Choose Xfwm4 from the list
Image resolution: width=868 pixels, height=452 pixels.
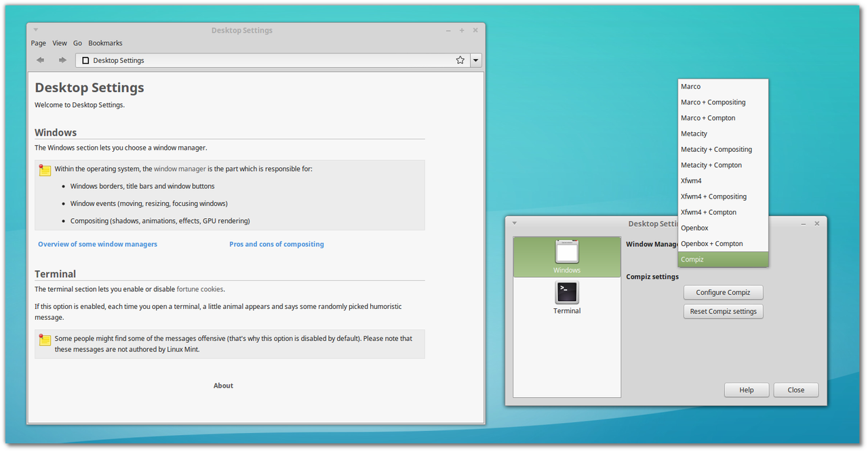click(x=723, y=181)
